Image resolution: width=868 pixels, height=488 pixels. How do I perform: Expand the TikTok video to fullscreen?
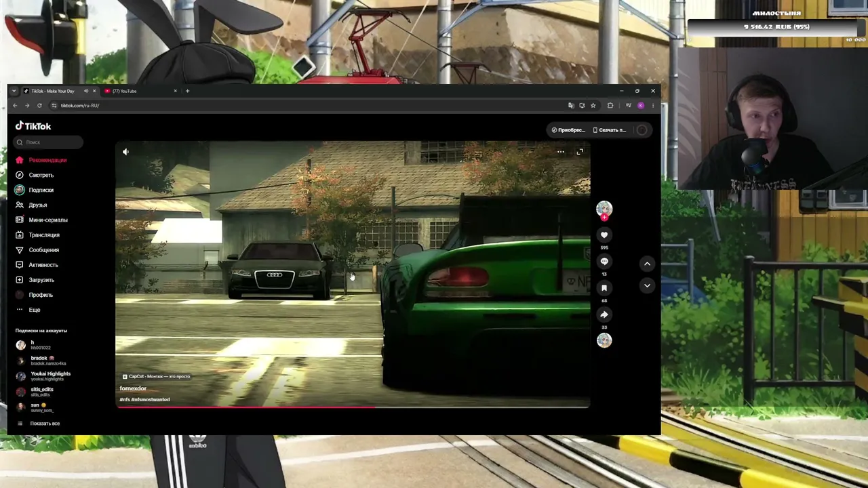pyautogui.click(x=580, y=152)
